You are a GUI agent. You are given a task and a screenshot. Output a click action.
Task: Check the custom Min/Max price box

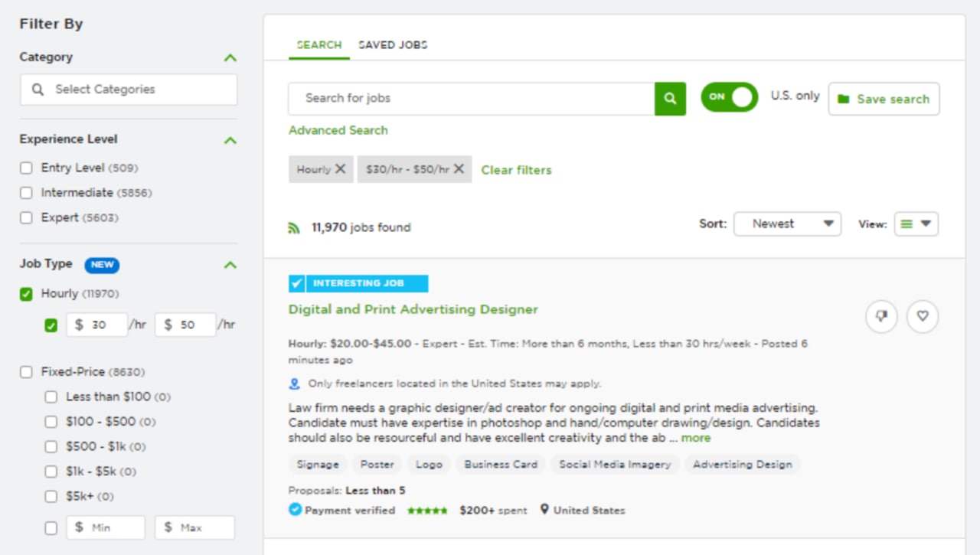click(x=51, y=528)
